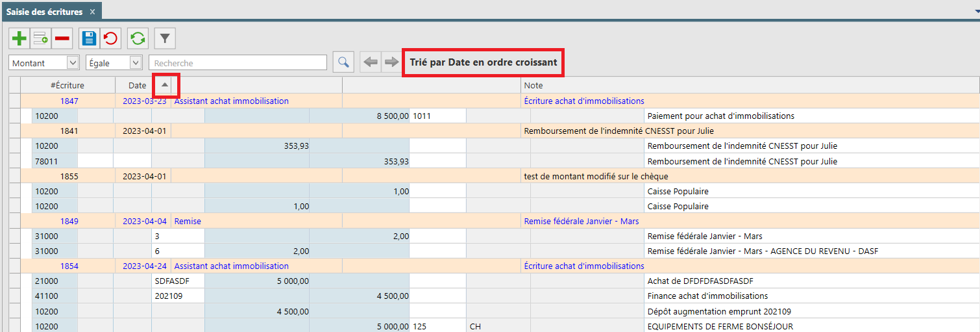This screenshot has width=980, height=332.
Task: Open the filter funnel icon
Action: [165, 39]
